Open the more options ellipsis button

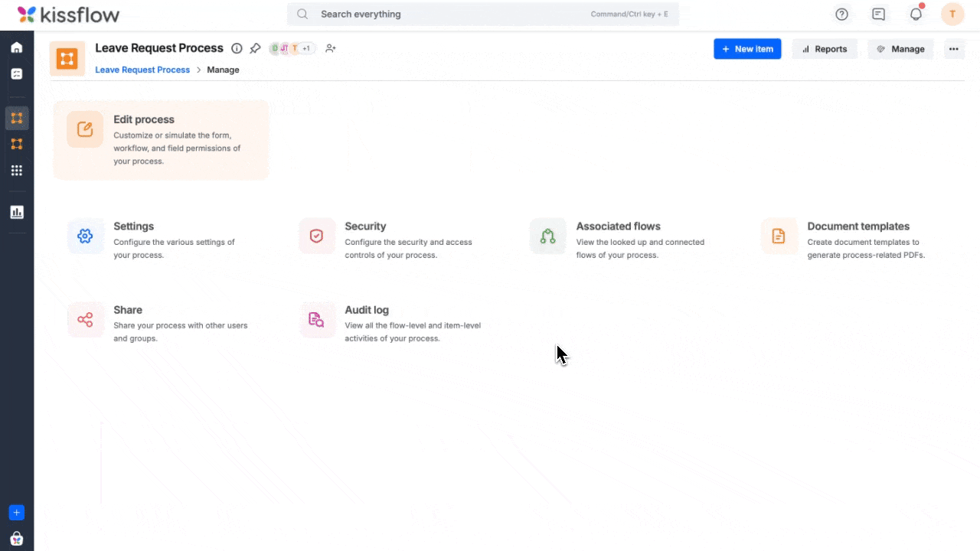point(953,49)
